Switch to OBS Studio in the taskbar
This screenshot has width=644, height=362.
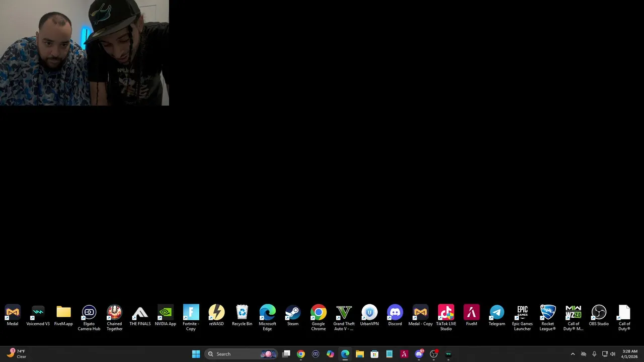(x=434, y=354)
